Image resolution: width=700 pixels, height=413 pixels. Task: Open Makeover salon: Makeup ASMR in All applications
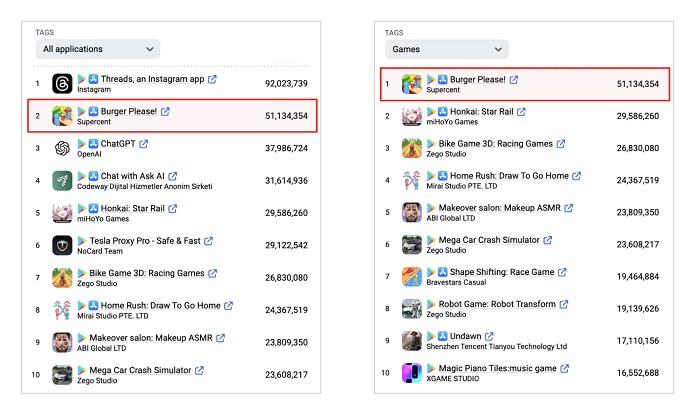151,338
